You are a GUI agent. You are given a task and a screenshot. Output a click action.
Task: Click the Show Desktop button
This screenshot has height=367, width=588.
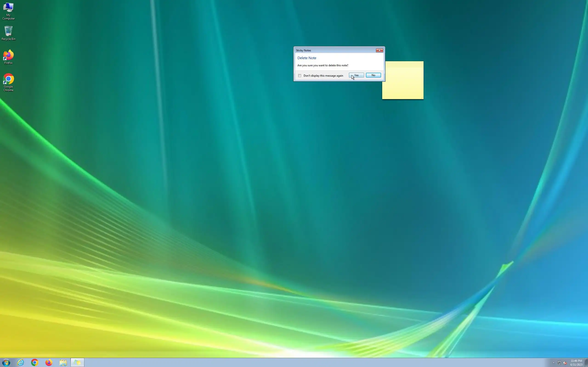coord(586,363)
